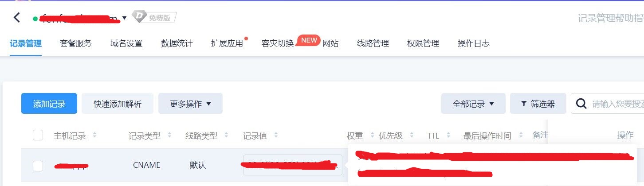
Task: Switch to the 套餐服务 tab
Action: coord(76,43)
